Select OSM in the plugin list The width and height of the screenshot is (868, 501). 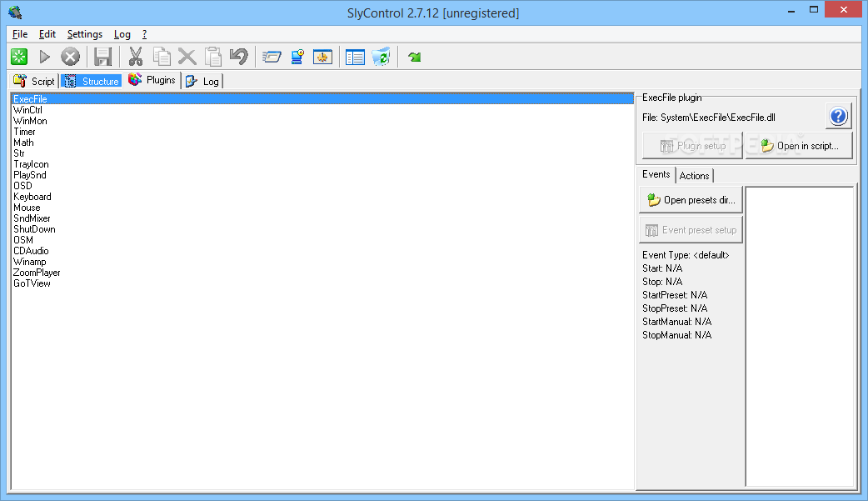point(322,240)
